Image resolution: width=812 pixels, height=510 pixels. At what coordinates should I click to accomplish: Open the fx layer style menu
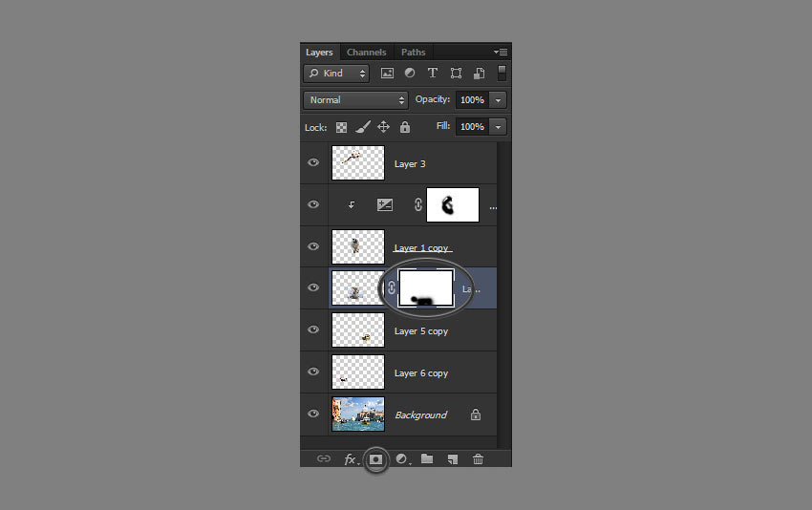click(x=352, y=459)
